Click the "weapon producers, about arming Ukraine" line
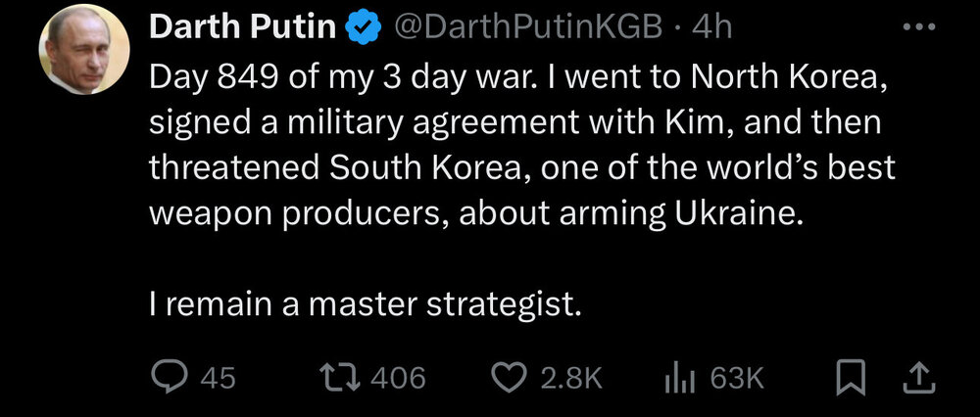 (x=475, y=213)
